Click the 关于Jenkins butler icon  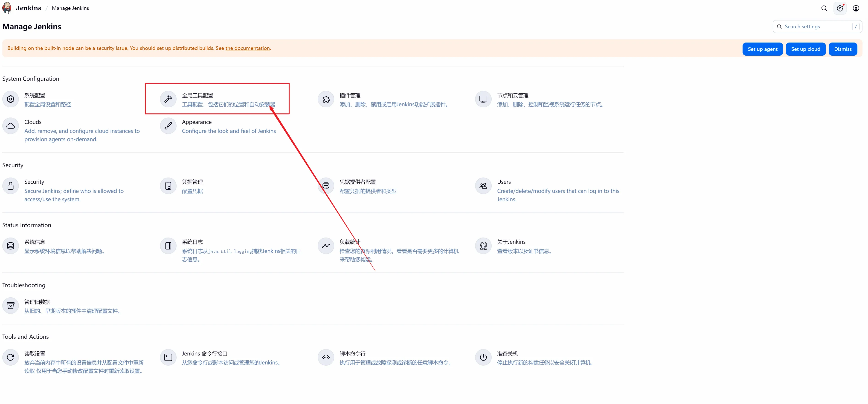click(483, 246)
